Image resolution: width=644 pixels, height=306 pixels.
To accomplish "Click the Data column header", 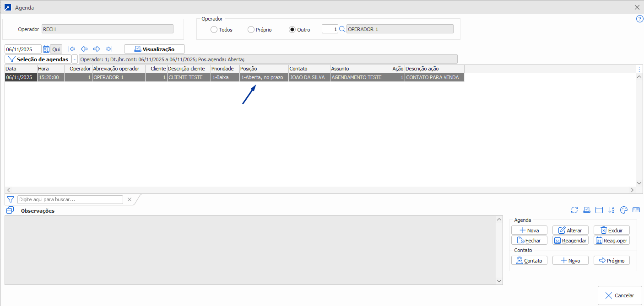I will pyautogui.click(x=21, y=69).
